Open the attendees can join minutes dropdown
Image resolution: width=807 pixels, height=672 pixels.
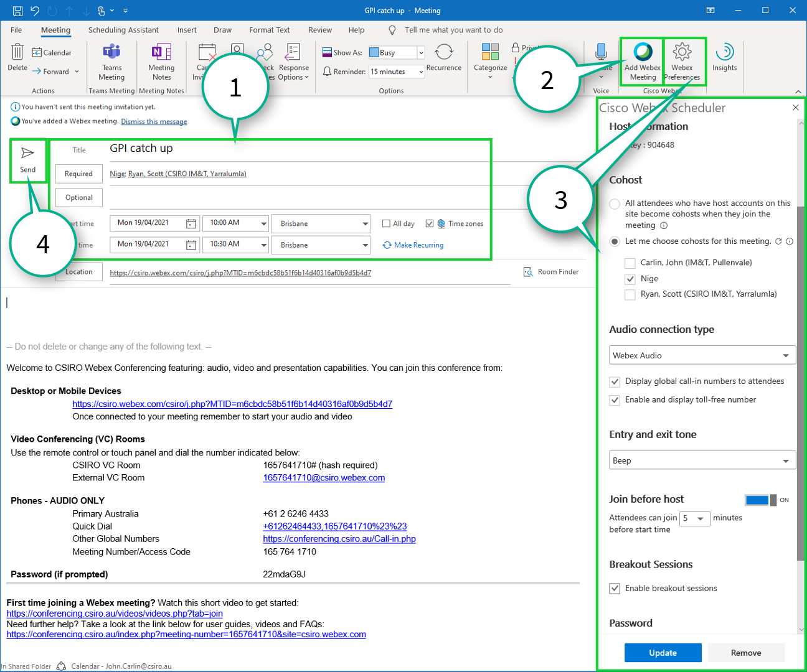695,518
